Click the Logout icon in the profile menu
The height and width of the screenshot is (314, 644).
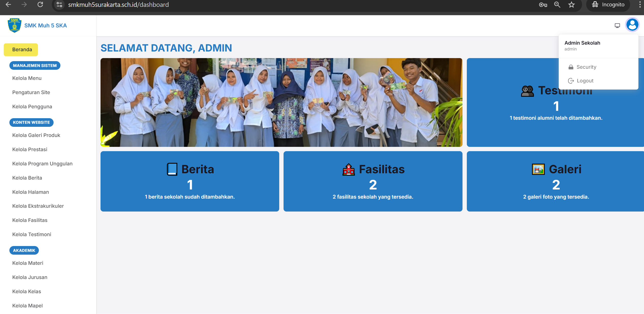[571, 81]
